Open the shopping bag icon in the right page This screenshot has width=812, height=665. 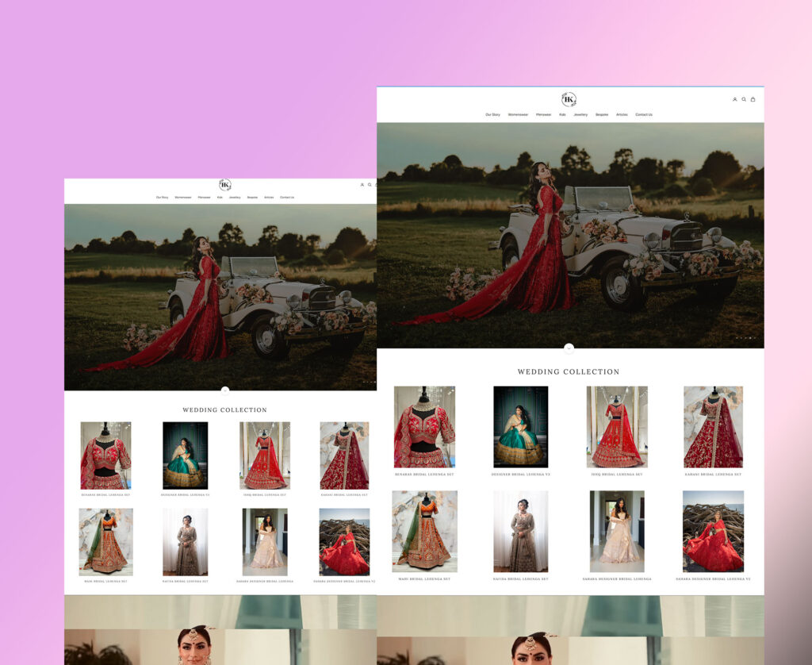tap(753, 99)
